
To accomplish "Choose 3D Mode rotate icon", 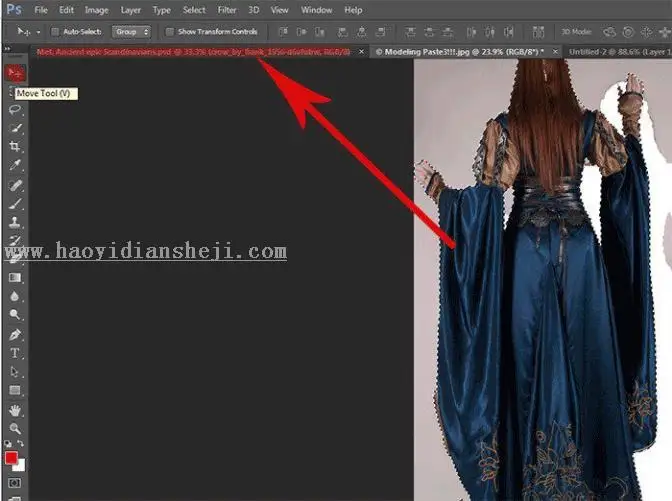I will [609, 32].
